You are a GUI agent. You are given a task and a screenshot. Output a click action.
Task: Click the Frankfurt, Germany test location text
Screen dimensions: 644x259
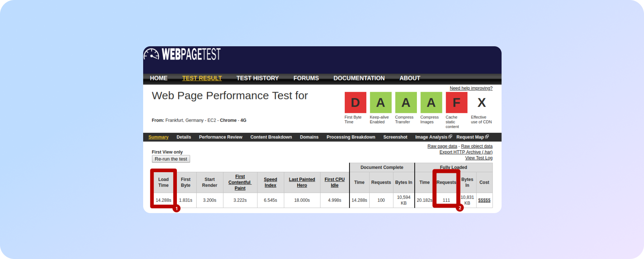pyautogui.click(x=184, y=121)
